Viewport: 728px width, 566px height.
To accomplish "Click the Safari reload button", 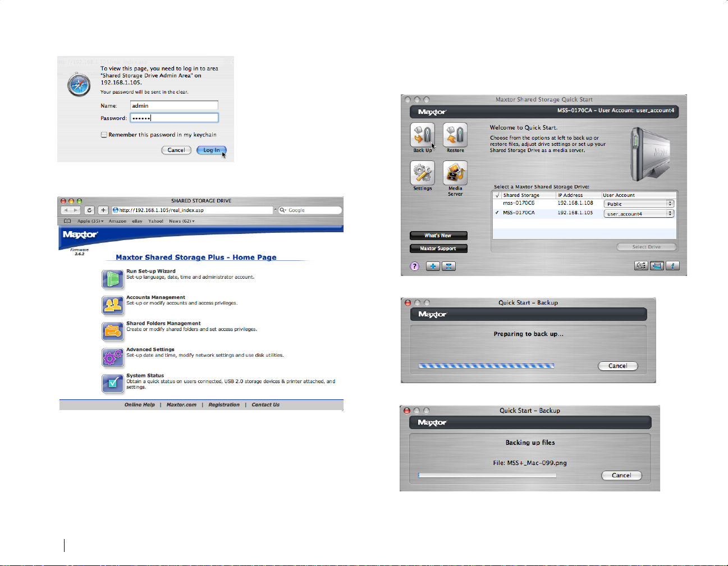I will 89,210.
